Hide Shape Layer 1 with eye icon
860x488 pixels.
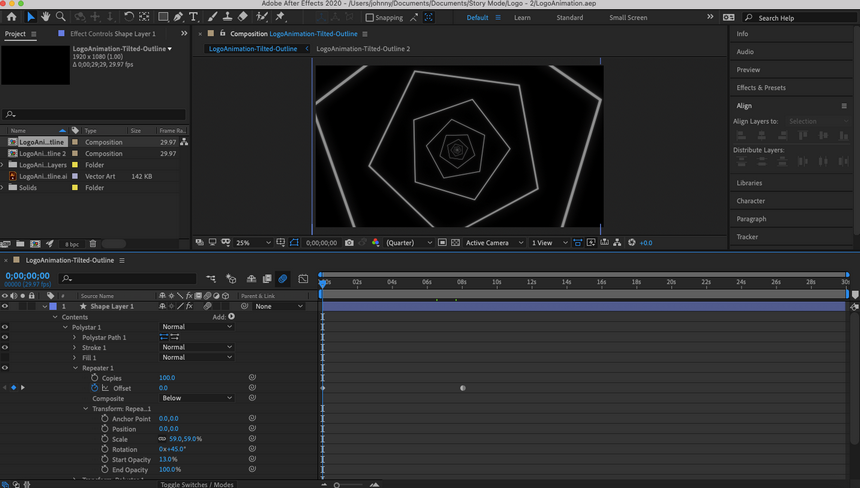[5, 306]
